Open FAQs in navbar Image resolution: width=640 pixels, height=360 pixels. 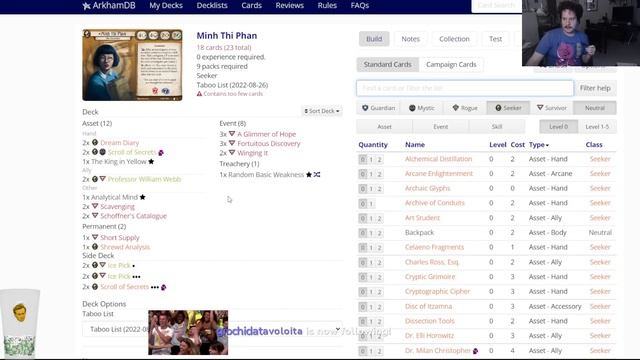pyautogui.click(x=360, y=5)
